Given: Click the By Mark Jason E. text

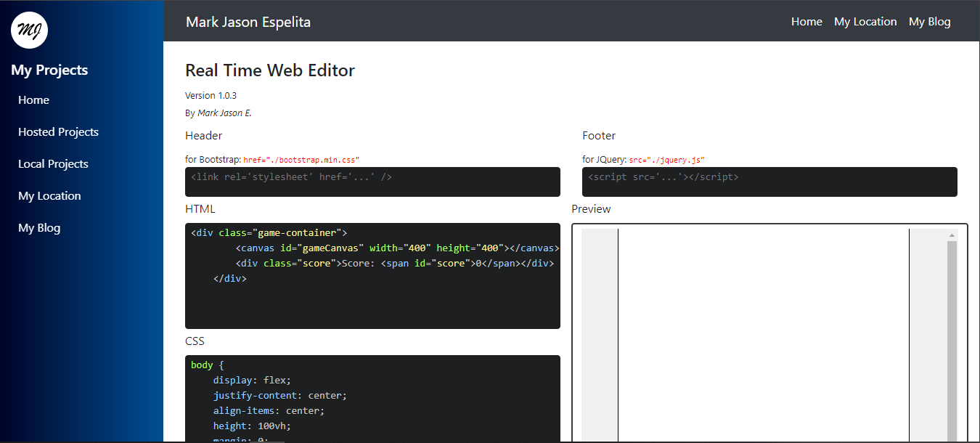Looking at the screenshot, I should point(219,113).
